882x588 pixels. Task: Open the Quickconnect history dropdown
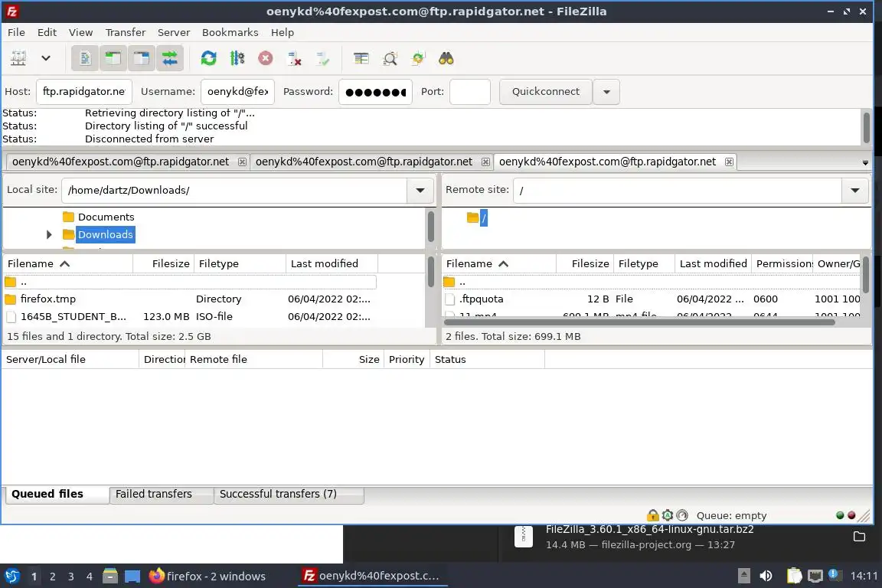pos(606,92)
